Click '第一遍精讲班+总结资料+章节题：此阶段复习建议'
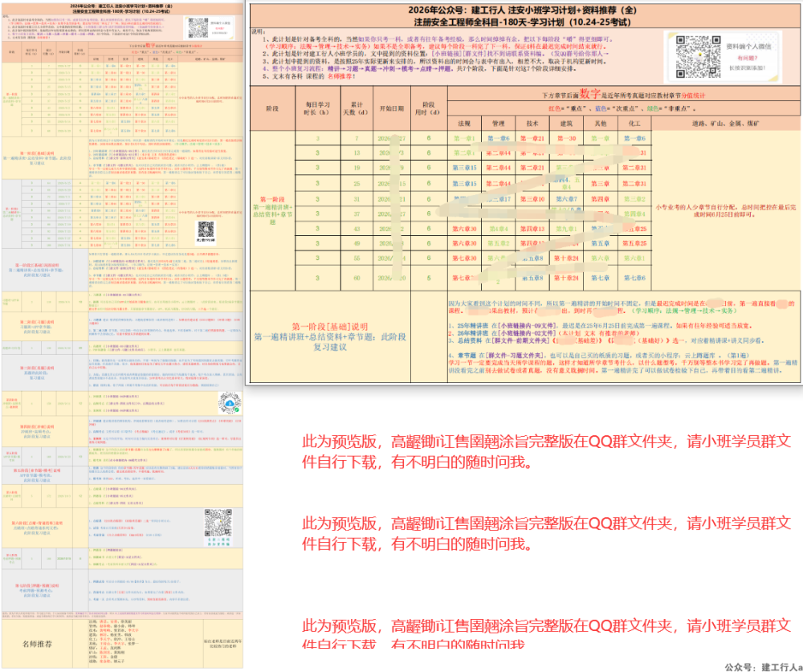Image resolution: width=803 pixels, height=672 pixels. 330,342
